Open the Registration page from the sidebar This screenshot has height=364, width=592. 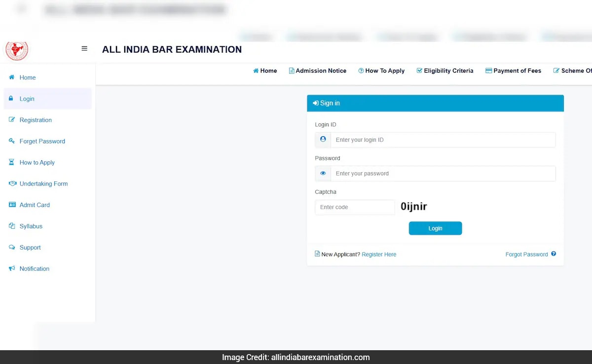click(36, 120)
